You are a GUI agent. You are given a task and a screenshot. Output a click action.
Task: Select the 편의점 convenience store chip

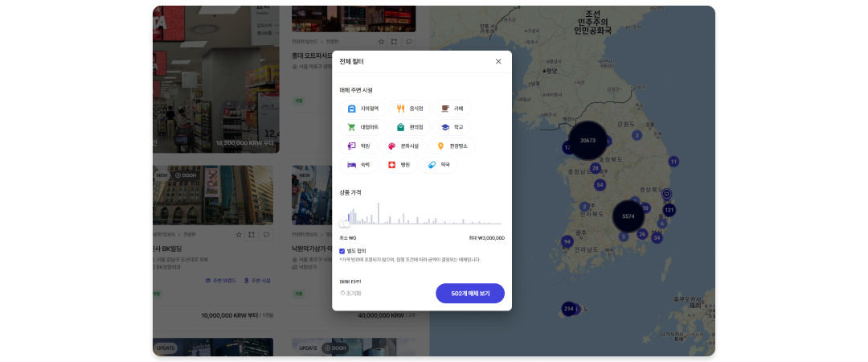click(409, 127)
